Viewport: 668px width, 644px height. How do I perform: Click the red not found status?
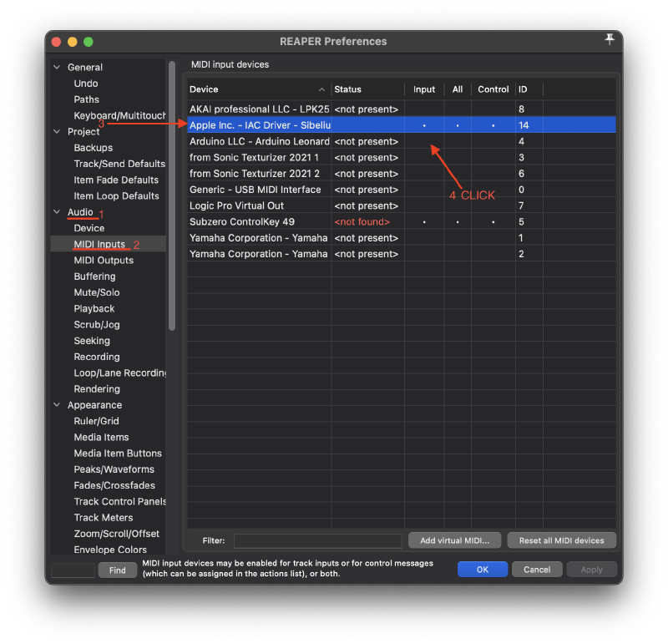(x=362, y=221)
